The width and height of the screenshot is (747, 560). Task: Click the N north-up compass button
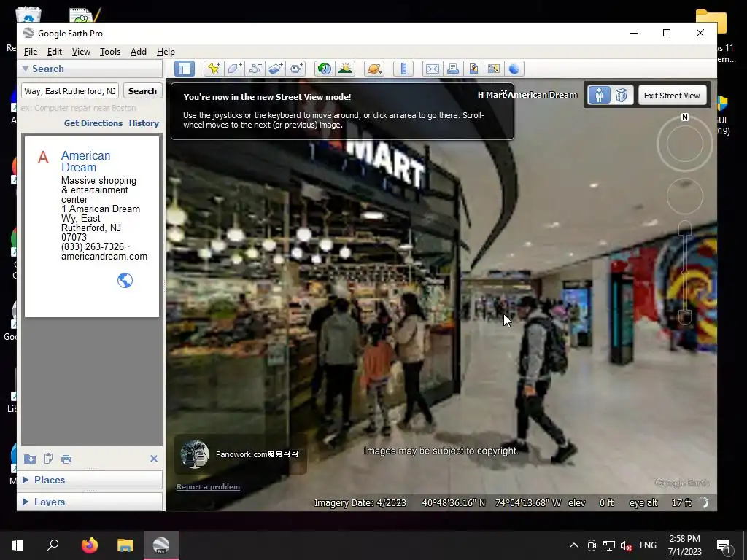[685, 117]
